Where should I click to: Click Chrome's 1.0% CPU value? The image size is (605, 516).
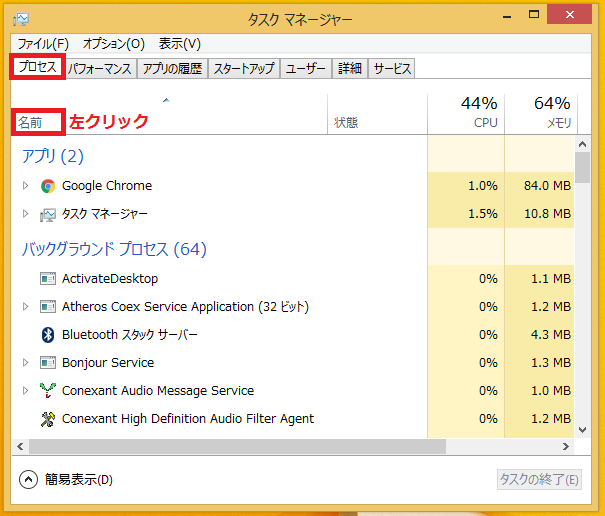click(x=483, y=186)
